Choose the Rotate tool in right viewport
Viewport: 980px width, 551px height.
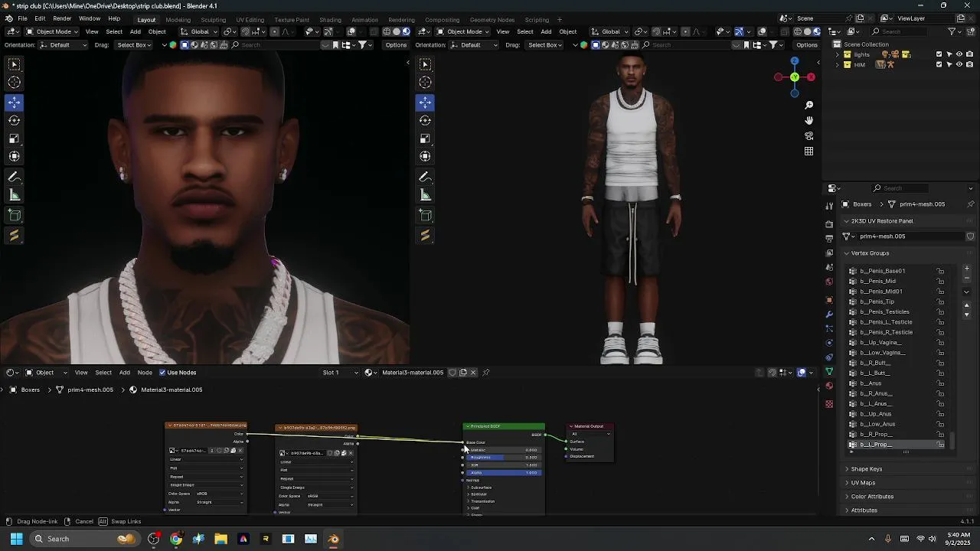(426, 120)
